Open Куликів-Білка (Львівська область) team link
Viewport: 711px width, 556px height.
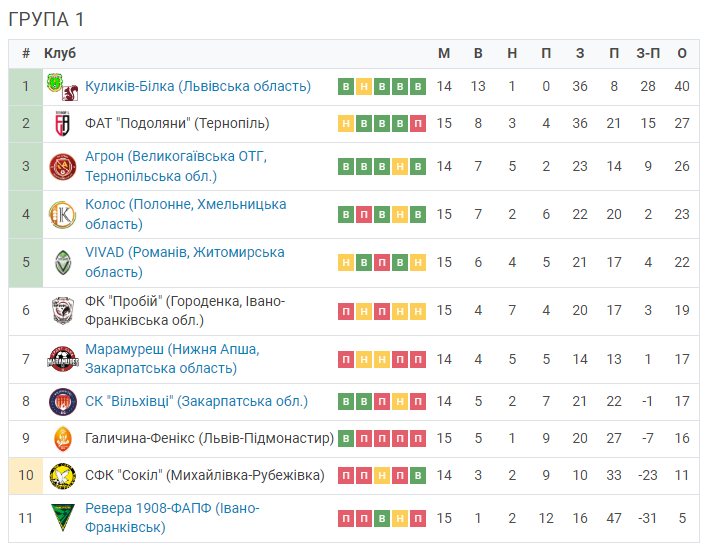click(x=198, y=86)
